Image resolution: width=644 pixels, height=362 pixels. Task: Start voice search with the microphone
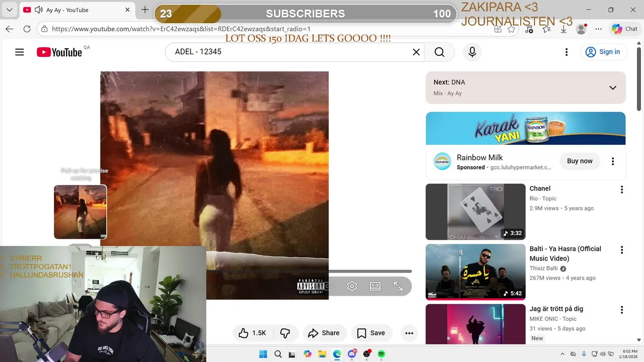tap(472, 52)
